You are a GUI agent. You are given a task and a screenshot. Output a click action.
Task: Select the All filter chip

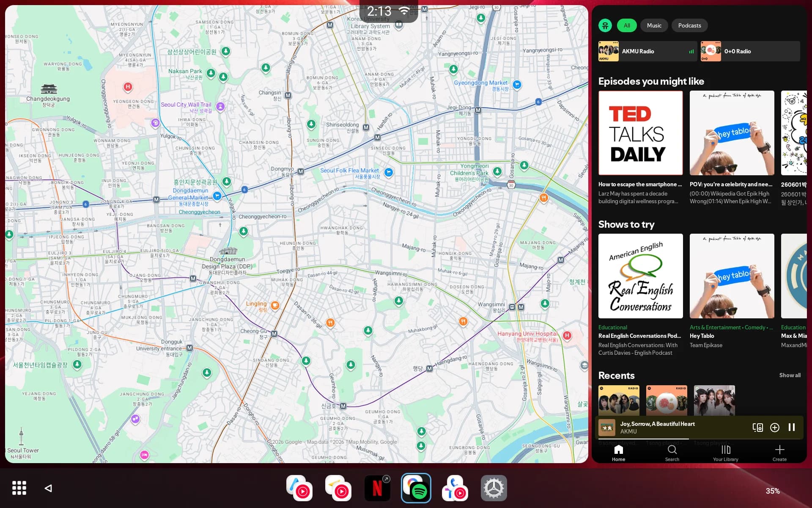(x=627, y=25)
